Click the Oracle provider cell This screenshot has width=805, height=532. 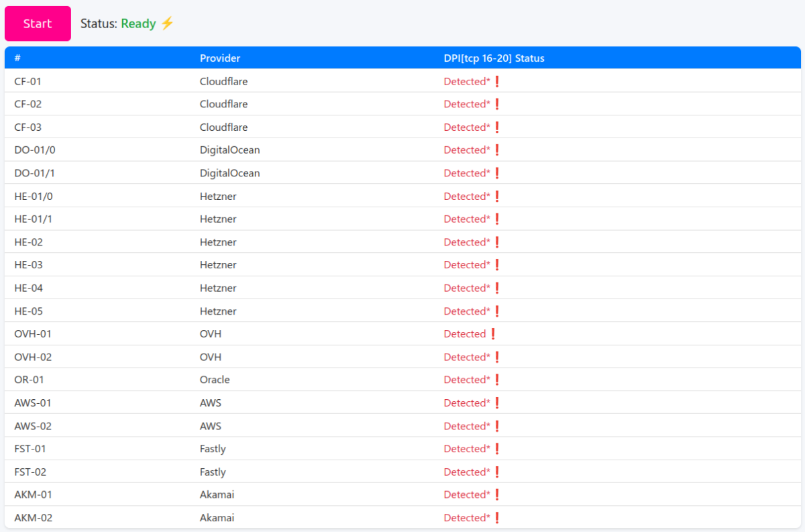(x=215, y=380)
